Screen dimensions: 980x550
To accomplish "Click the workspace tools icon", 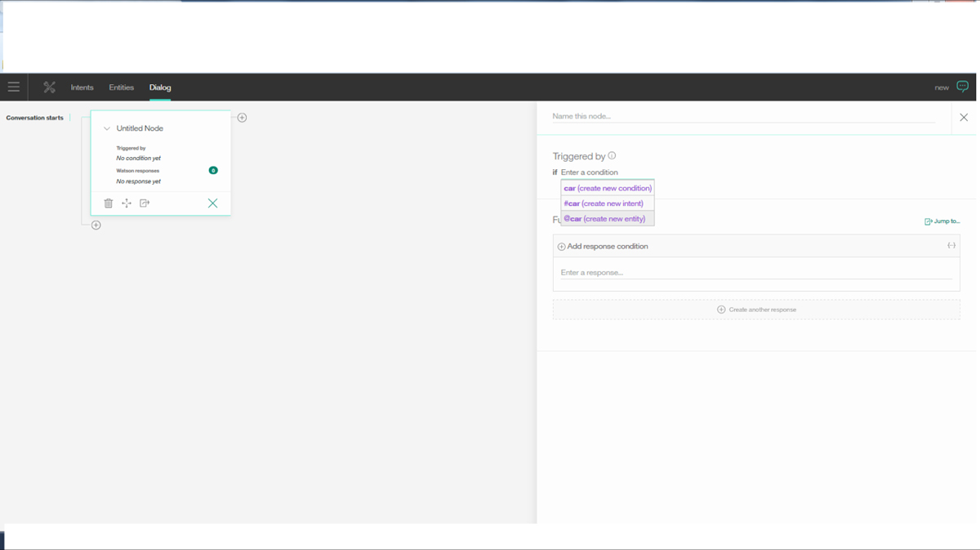I will (x=49, y=87).
